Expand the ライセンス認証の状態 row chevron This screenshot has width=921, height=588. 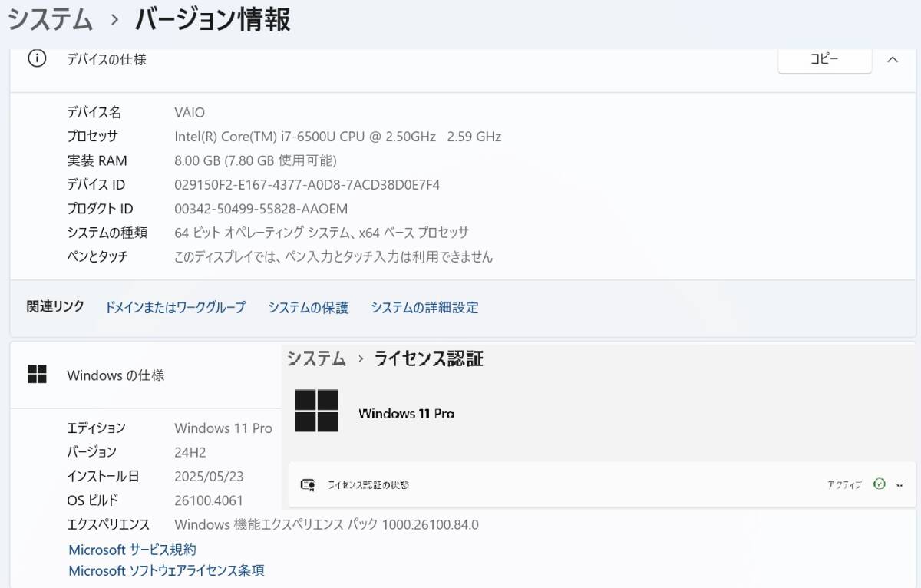pyautogui.click(x=900, y=485)
